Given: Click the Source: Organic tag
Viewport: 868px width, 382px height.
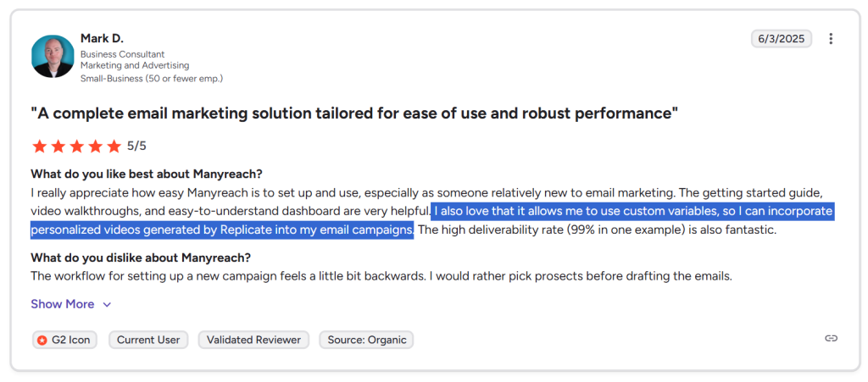Looking at the screenshot, I should (x=366, y=340).
